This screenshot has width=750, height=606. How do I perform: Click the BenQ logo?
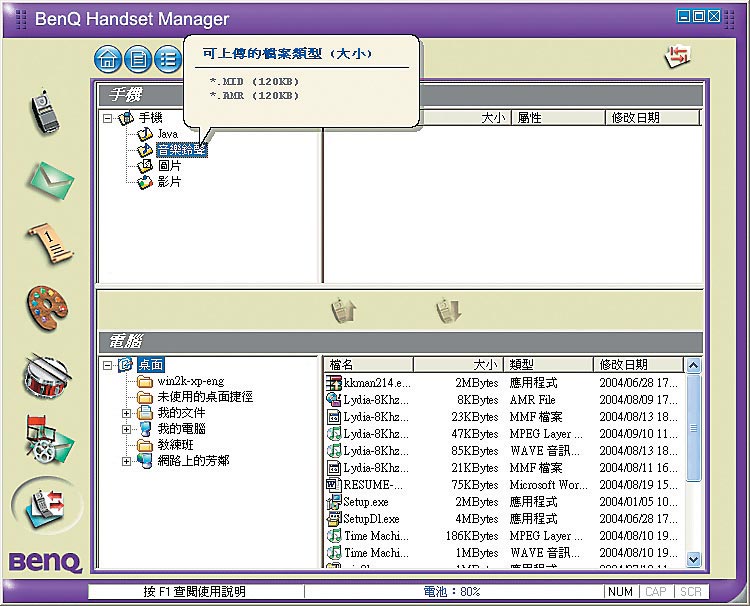[45, 562]
